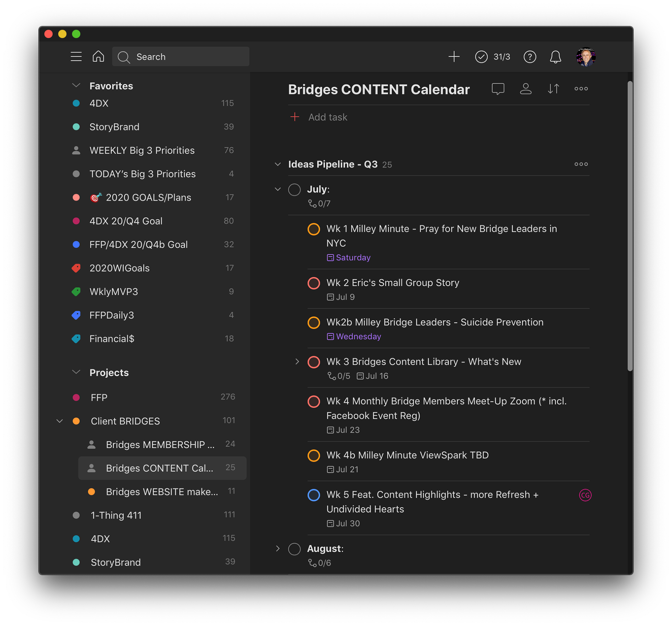The height and width of the screenshot is (626, 672).
Task: Open the sort options icon
Action: [x=553, y=89]
